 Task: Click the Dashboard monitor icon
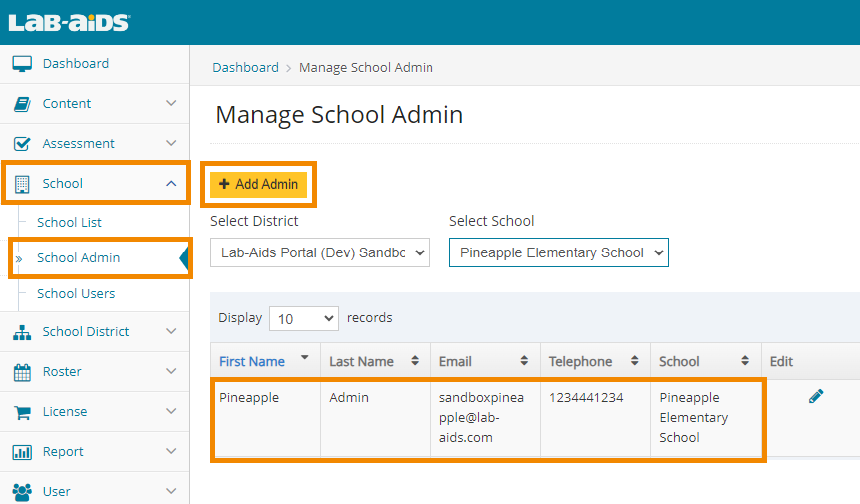[x=22, y=64]
